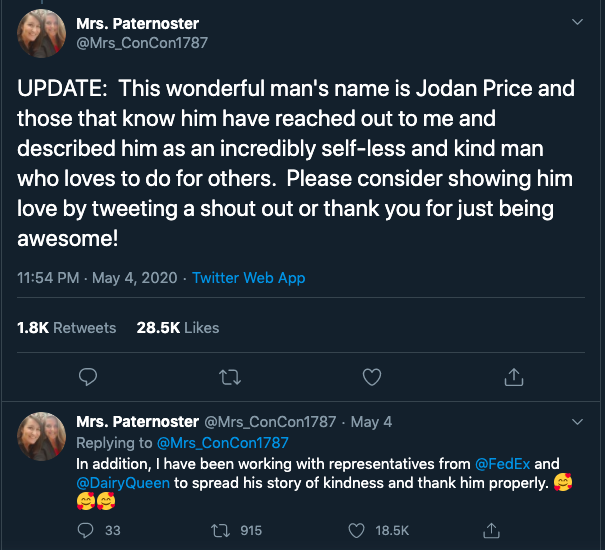The width and height of the screenshot is (605, 550).
Task: Like the follow-up tweet with 18.5K likes
Action: (357, 530)
